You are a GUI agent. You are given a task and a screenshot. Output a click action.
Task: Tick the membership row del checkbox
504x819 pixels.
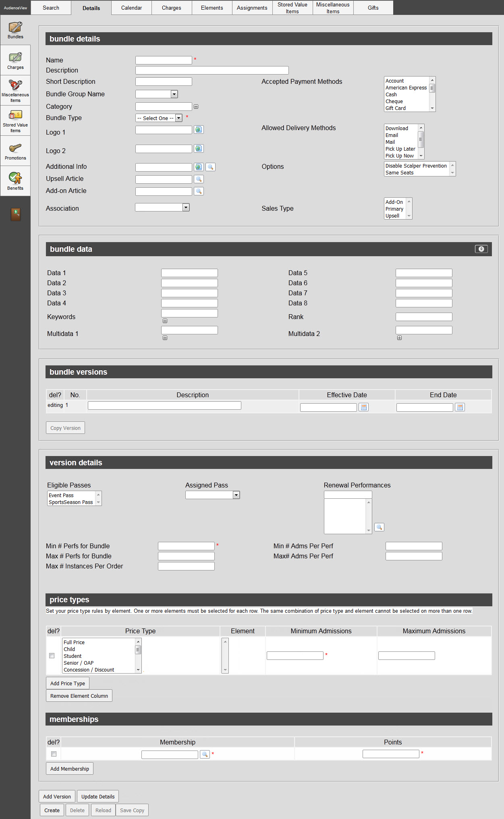coord(54,754)
